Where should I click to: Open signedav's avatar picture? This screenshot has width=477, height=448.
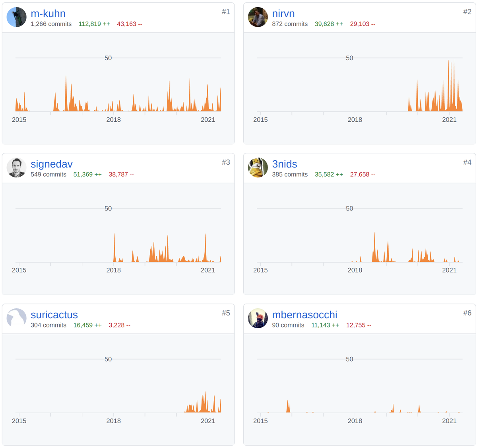pyautogui.click(x=17, y=168)
